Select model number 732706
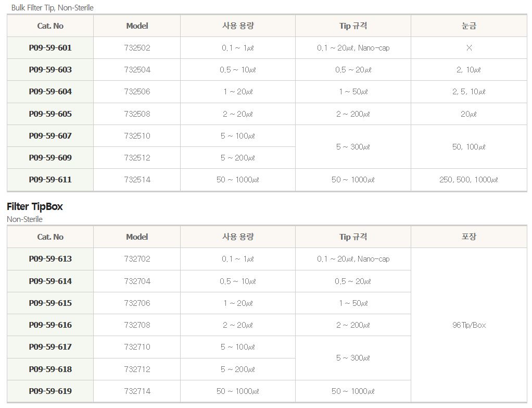The image size is (532, 408). pyautogui.click(x=137, y=303)
